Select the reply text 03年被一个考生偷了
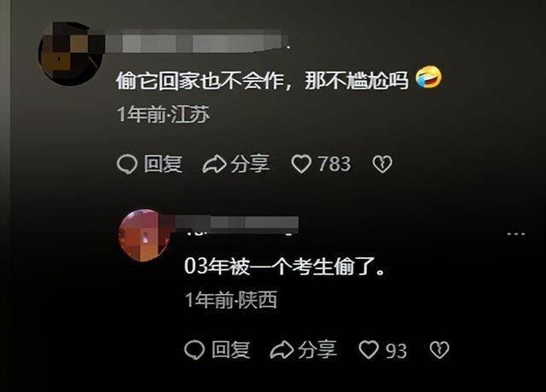546x392 pixels. coord(284,266)
